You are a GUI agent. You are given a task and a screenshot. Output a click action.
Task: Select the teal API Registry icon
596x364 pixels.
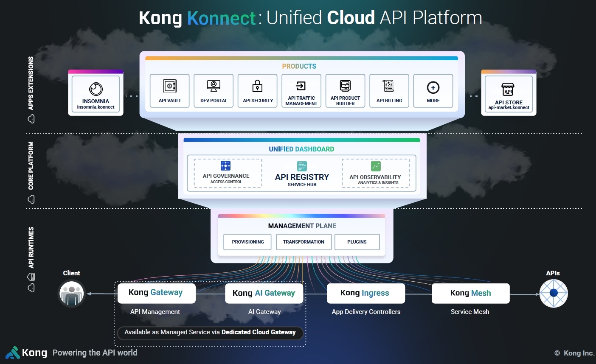(302, 166)
